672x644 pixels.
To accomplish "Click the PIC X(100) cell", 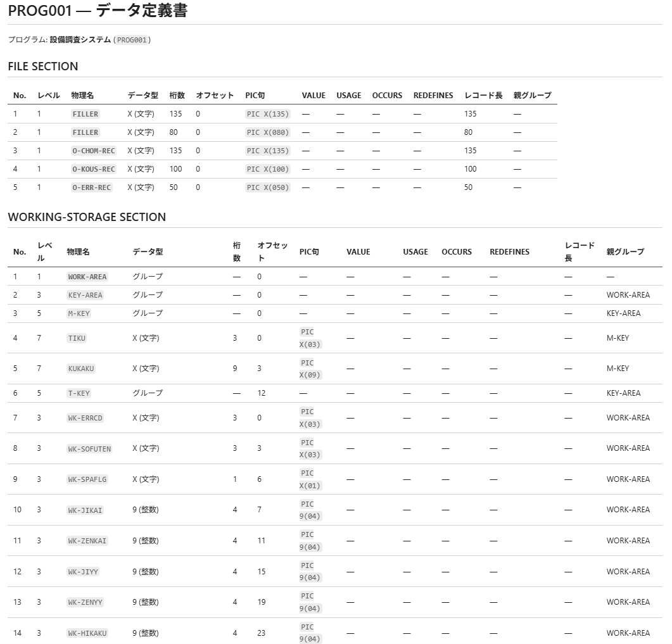I will pos(268,169).
